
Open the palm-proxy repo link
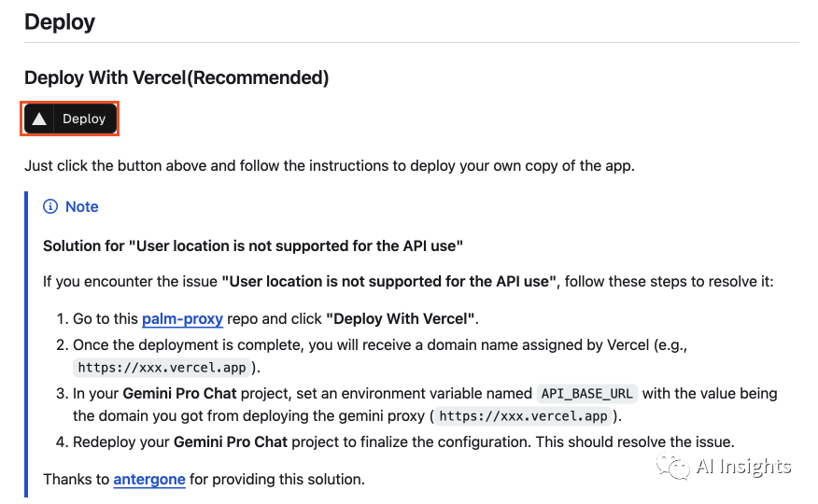pyautogui.click(x=182, y=319)
